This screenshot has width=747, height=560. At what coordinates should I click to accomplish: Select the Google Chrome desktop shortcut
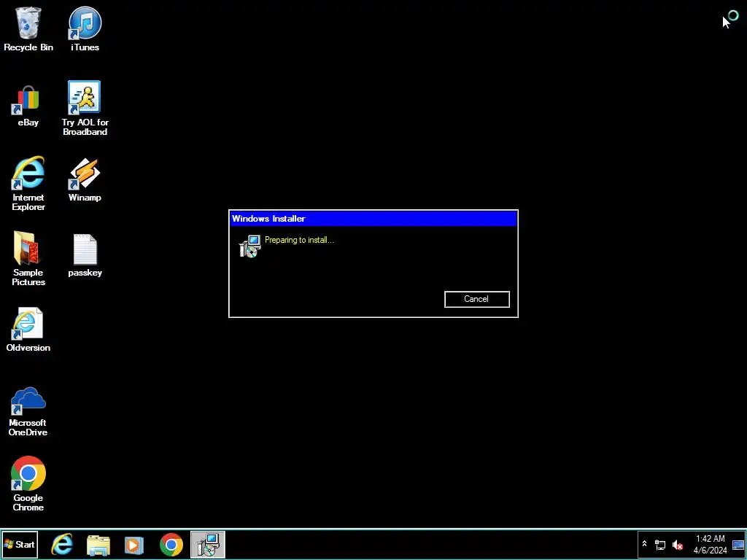[x=28, y=484]
